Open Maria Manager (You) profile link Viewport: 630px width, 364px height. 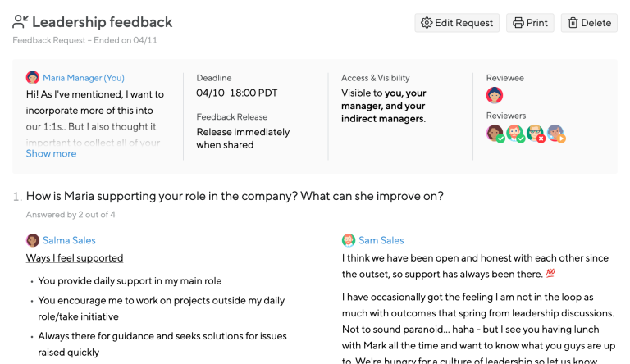click(84, 78)
